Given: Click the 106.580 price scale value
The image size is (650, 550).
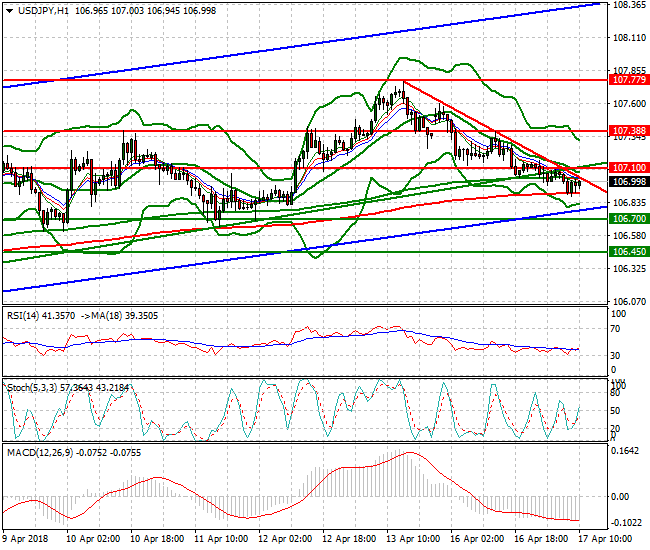Looking at the screenshot, I should pos(629,235).
